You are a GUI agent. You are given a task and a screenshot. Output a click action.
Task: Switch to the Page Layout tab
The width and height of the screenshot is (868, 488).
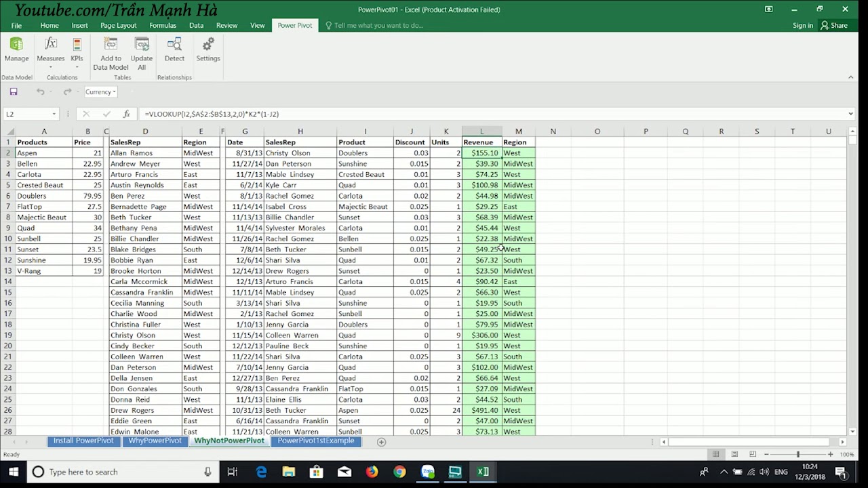pyautogui.click(x=119, y=25)
